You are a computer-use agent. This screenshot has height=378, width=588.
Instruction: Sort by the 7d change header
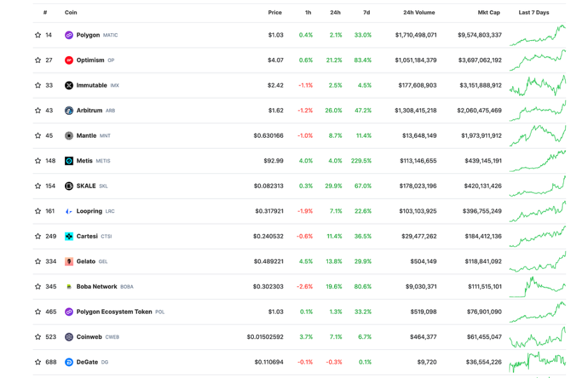[x=367, y=12]
